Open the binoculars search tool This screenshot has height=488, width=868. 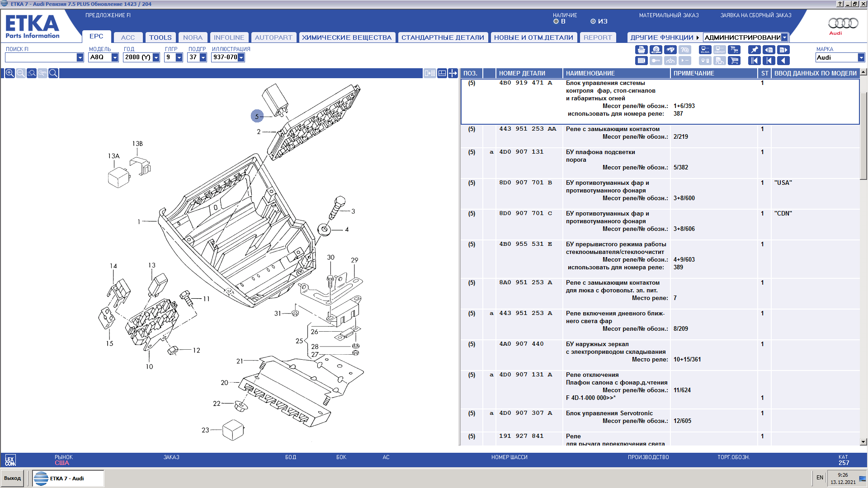point(670,50)
